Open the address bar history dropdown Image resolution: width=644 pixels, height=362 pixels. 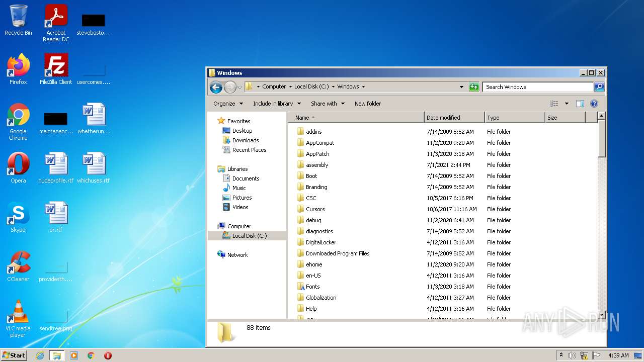coord(461,87)
